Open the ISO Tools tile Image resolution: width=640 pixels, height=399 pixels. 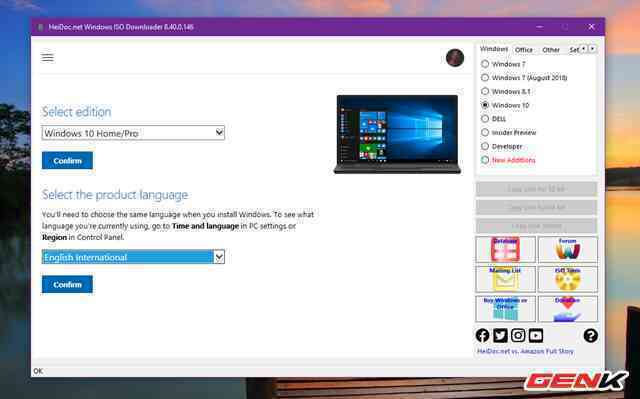tap(568, 279)
